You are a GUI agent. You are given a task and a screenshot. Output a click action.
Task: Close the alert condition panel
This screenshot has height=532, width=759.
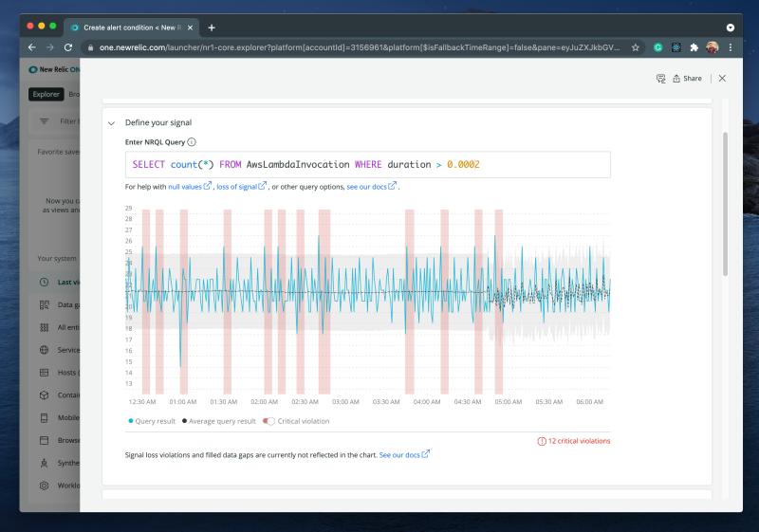(722, 79)
